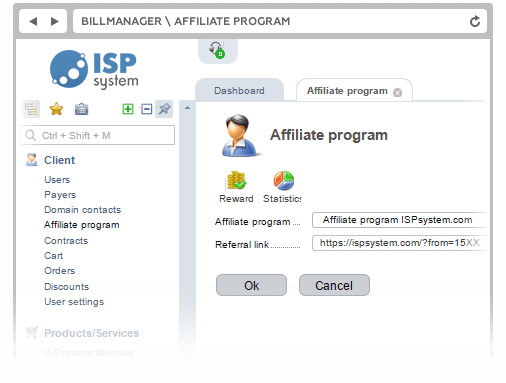Image resolution: width=506 pixels, height=383 pixels.
Task: Open Cart menu item
Action: [53, 256]
